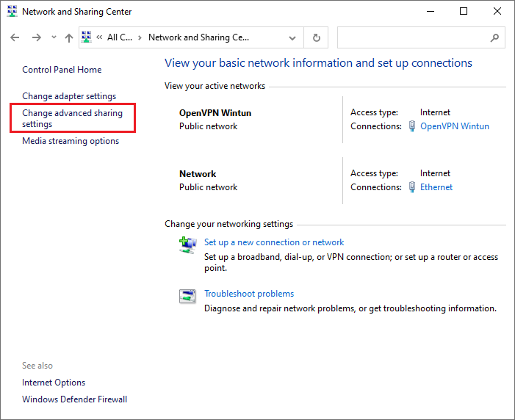Click 'Public network' under OpenVPN Wintun
This screenshot has height=420, width=515.
[208, 126]
